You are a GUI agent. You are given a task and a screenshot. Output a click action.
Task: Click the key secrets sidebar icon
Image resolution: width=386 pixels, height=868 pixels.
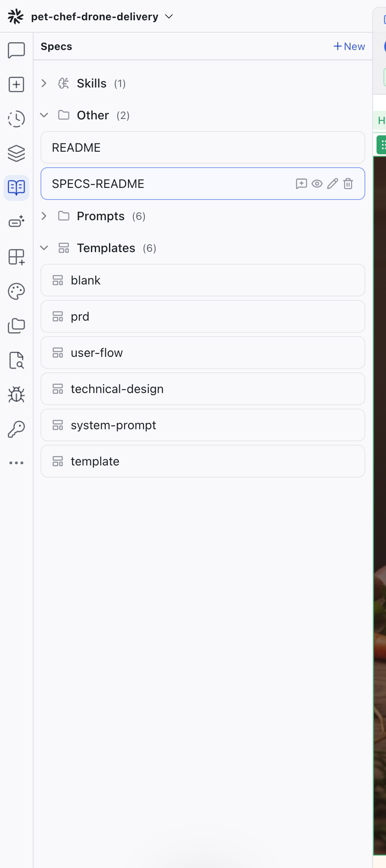click(16, 429)
